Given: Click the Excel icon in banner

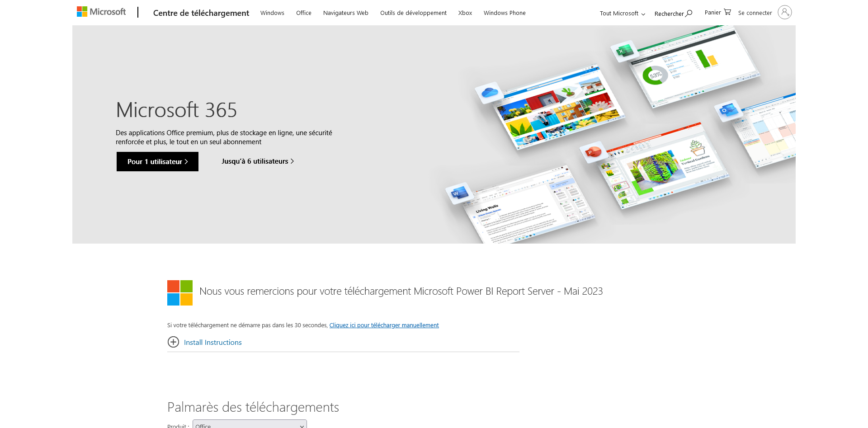Looking at the screenshot, I should click(x=624, y=51).
